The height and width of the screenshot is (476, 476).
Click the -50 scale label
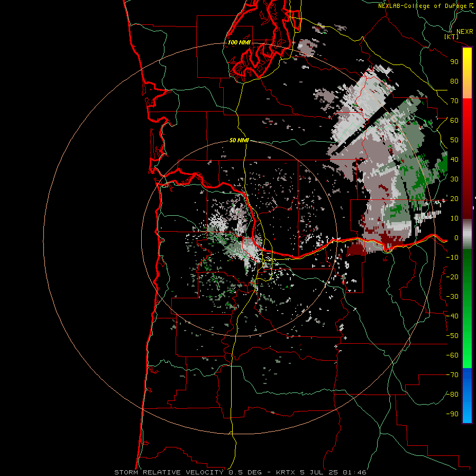click(452, 336)
